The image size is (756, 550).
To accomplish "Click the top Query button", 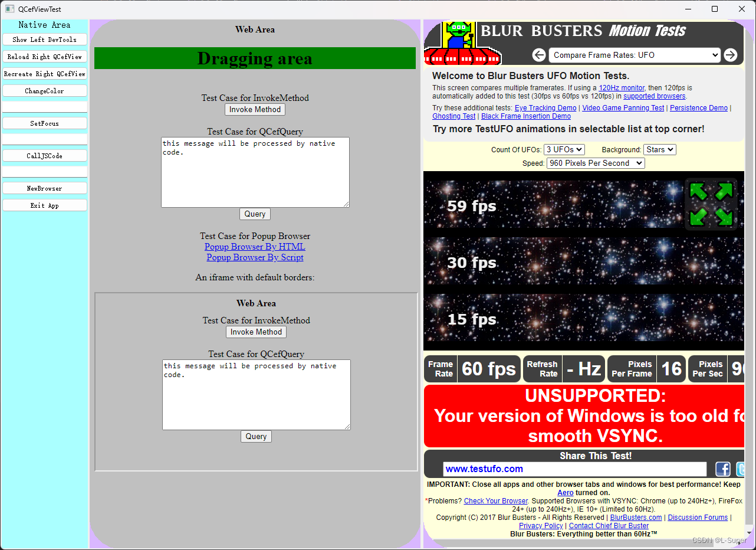I will (x=255, y=214).
